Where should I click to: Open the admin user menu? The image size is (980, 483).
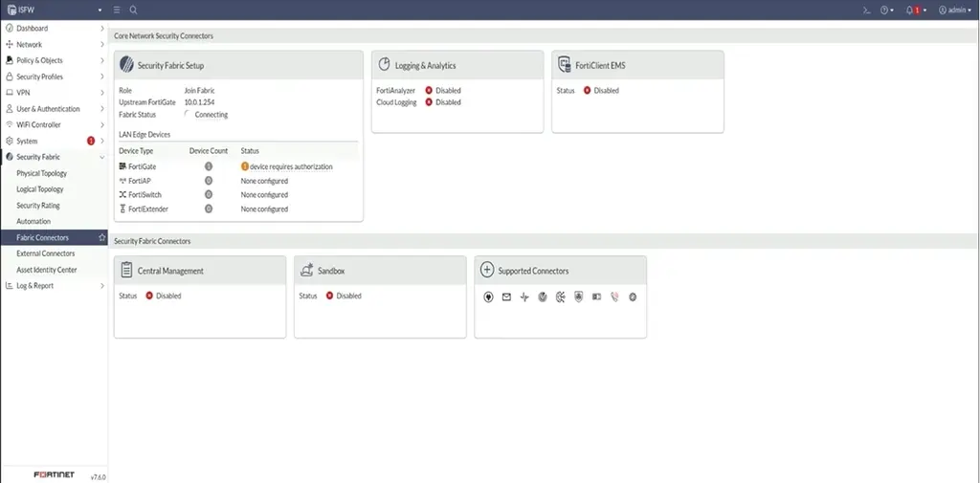point(955,11)
